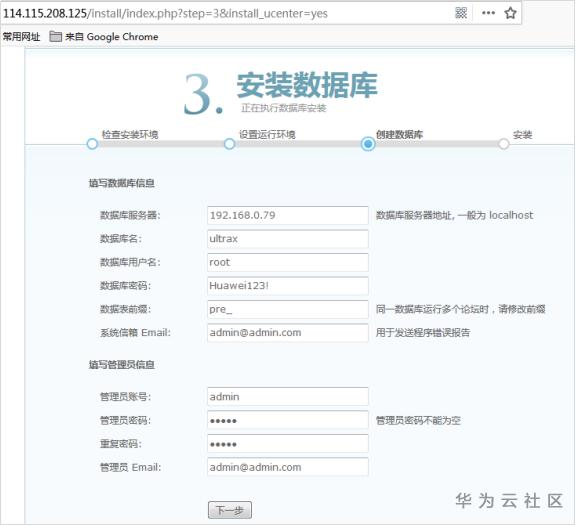Click the 检查安装环境 step circle
This screenshot has height=526, width=576.
click(92, 144)
